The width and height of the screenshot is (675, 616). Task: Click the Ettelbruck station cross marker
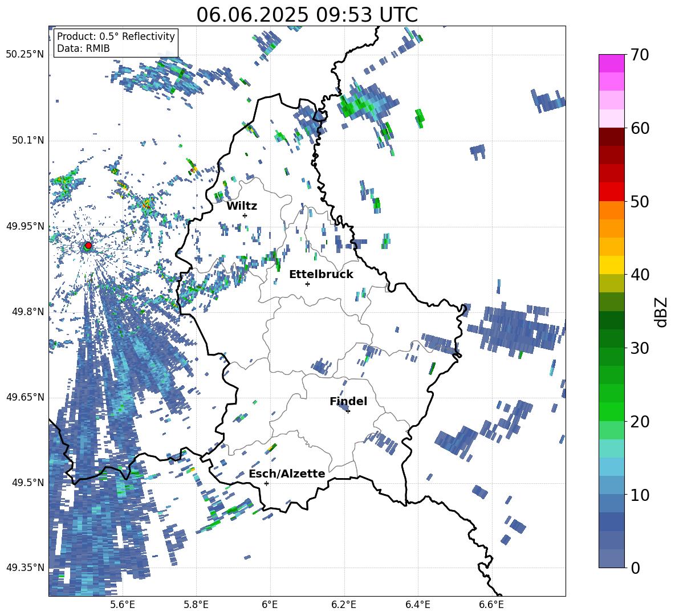307,284
